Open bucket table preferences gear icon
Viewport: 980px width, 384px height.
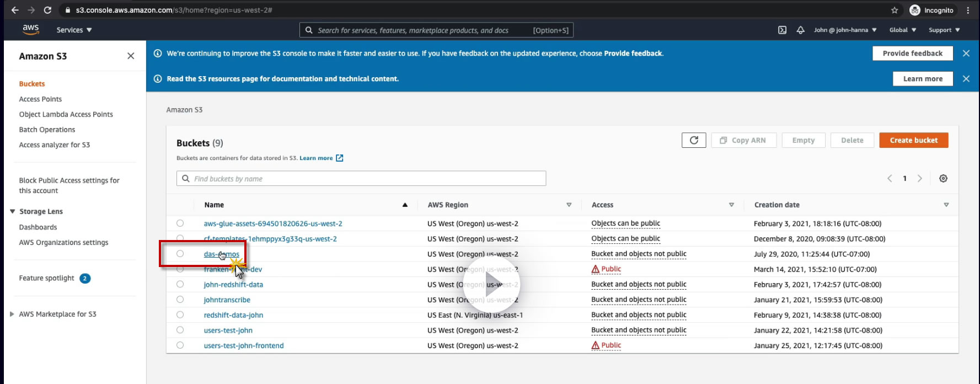pyautogui.click(x=943, y=178)
